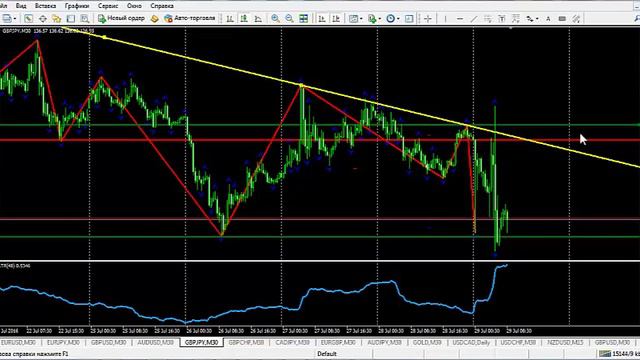Toggle chart auto scroll
Screen dimensions: 640x360
coord(322,18)
